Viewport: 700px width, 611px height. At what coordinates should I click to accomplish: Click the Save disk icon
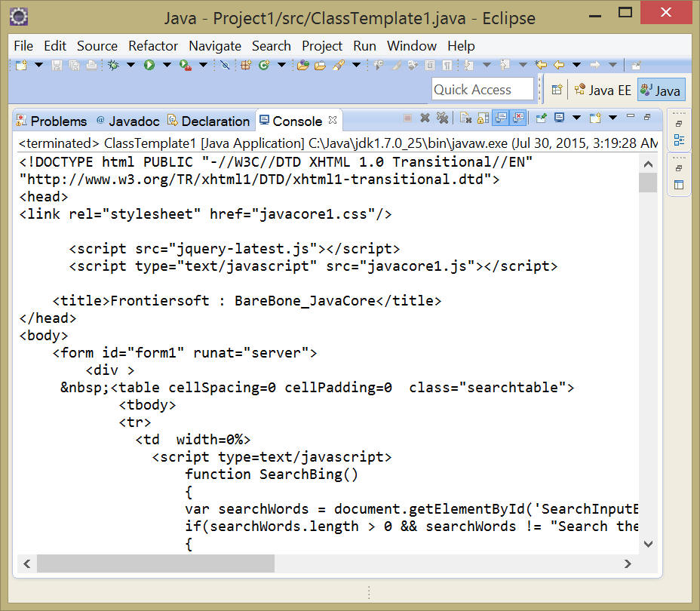coord(57,65)
